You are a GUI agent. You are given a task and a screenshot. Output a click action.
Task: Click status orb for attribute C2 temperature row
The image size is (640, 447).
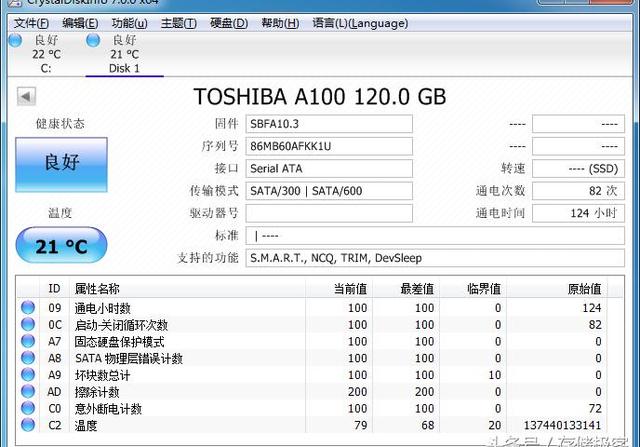[28, 426]
